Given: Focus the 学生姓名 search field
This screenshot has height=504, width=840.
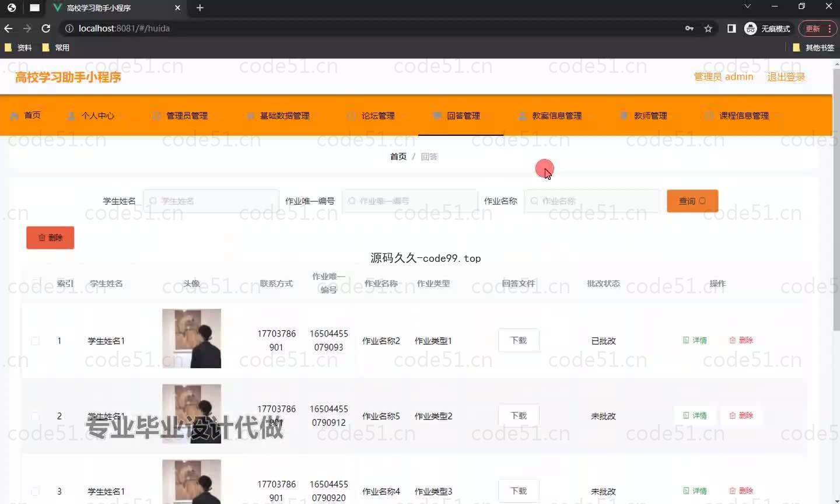Looking at the screenshot, I should coord(211,201).
